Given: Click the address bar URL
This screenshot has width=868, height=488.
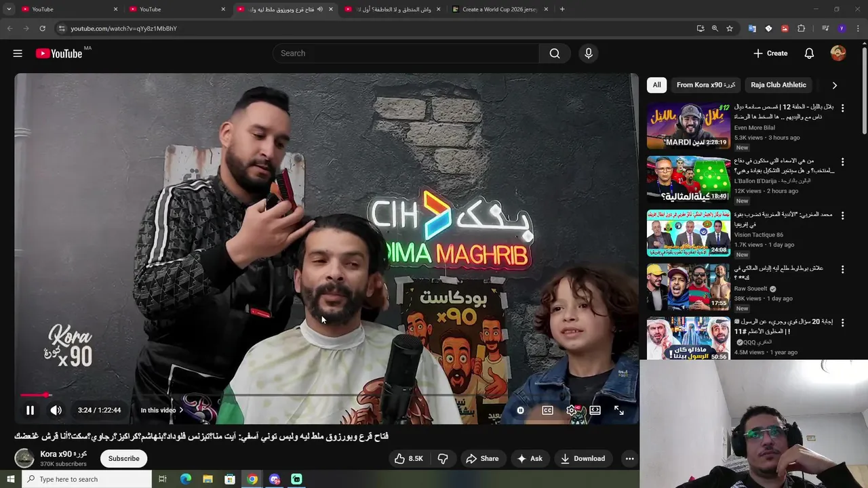Looking at the screenshot, I should 124,28.
